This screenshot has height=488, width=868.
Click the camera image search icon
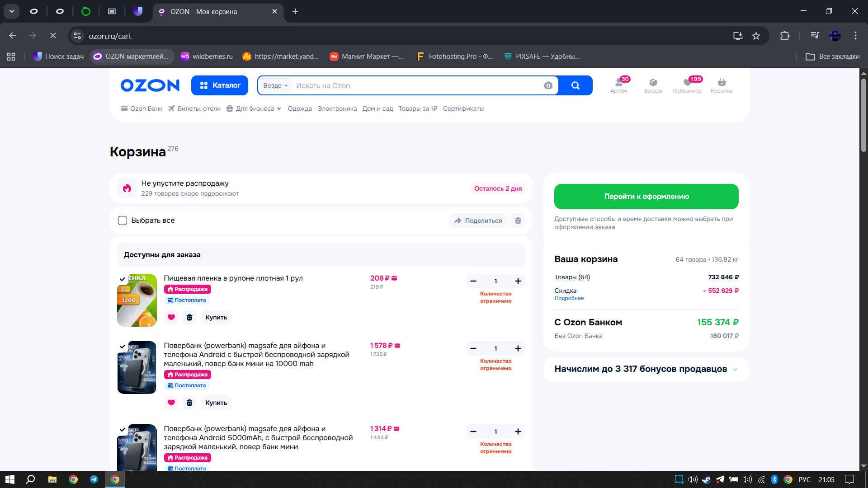[548, 85]
